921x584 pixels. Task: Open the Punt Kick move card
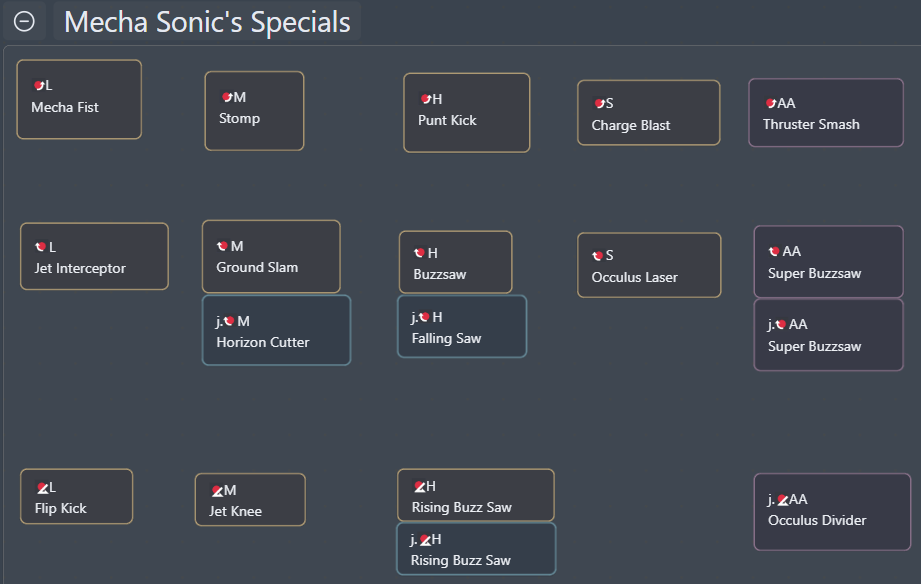(467, 113)
